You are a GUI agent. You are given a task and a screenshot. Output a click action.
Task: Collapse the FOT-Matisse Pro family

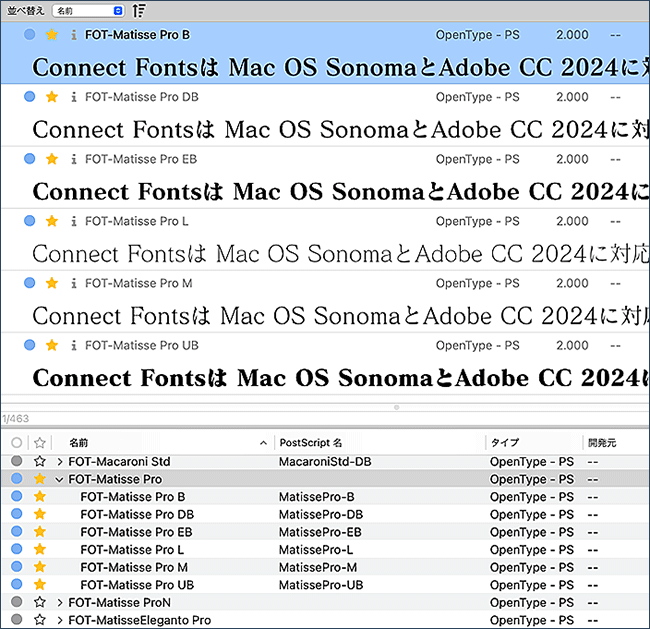pyautogui.click(x=59, y=480)
